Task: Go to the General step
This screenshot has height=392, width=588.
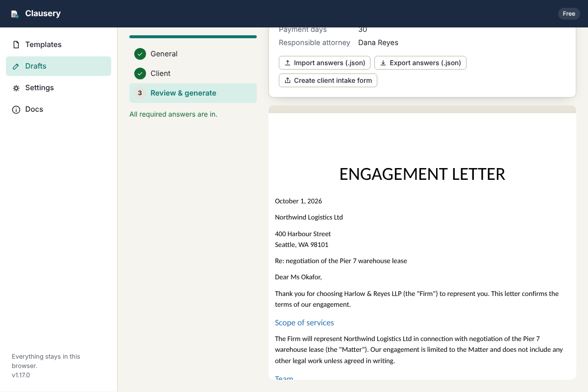Action: [x=193, y=54]
